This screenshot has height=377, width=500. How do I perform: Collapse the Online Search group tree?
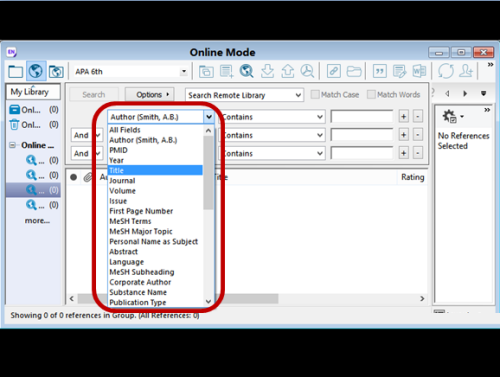[12, 145]
